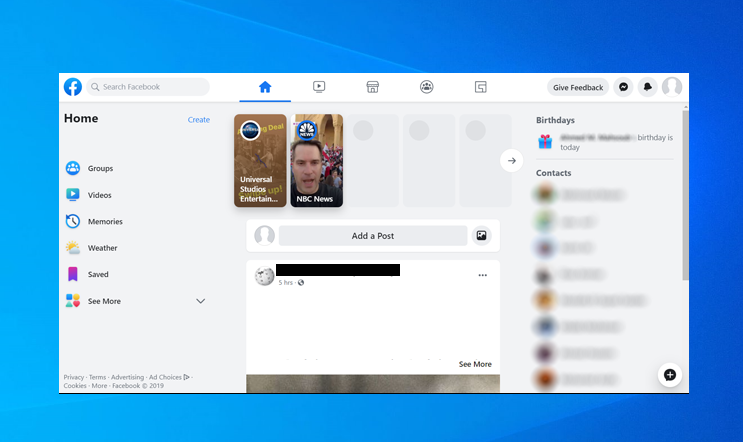
Task: Click the Birthdays heading
Action: [555, 120]
